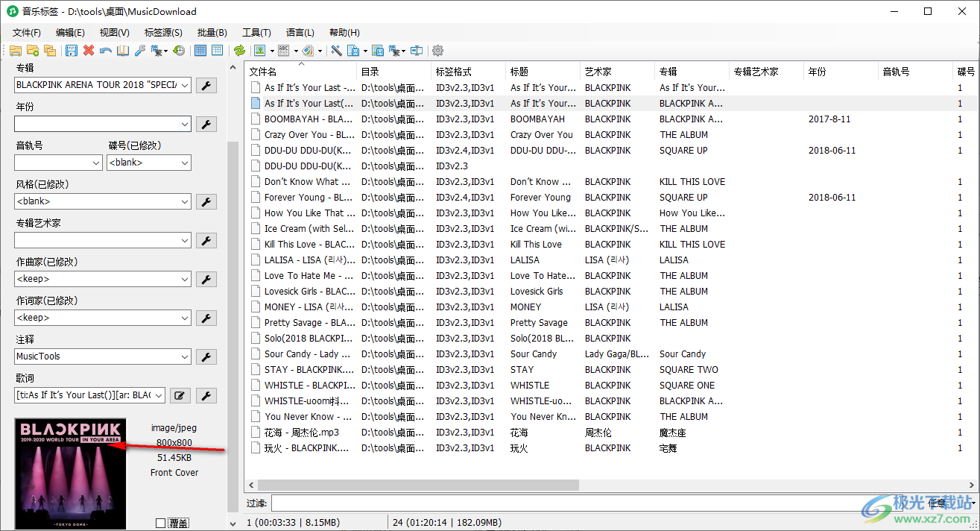Viewport: 980px width, 531px height.
Task: Click the undo arrow toolbar icon
Action: [x=106, y=51]
